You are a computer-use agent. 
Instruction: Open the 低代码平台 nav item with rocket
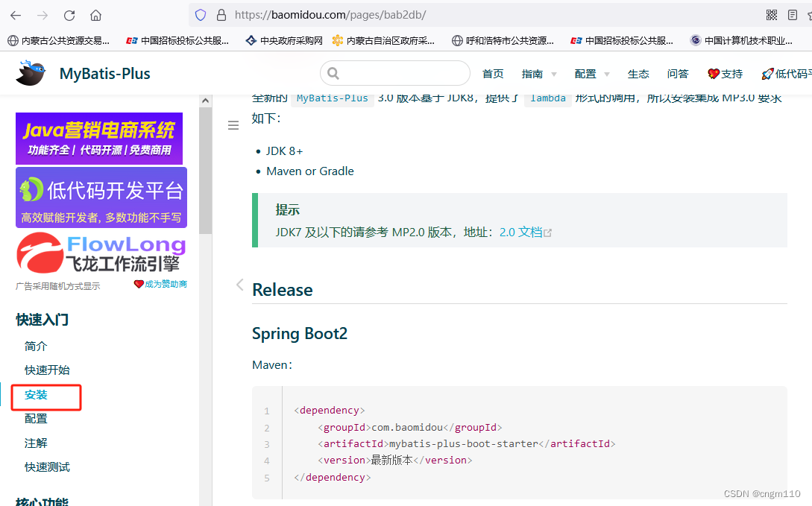787,74
